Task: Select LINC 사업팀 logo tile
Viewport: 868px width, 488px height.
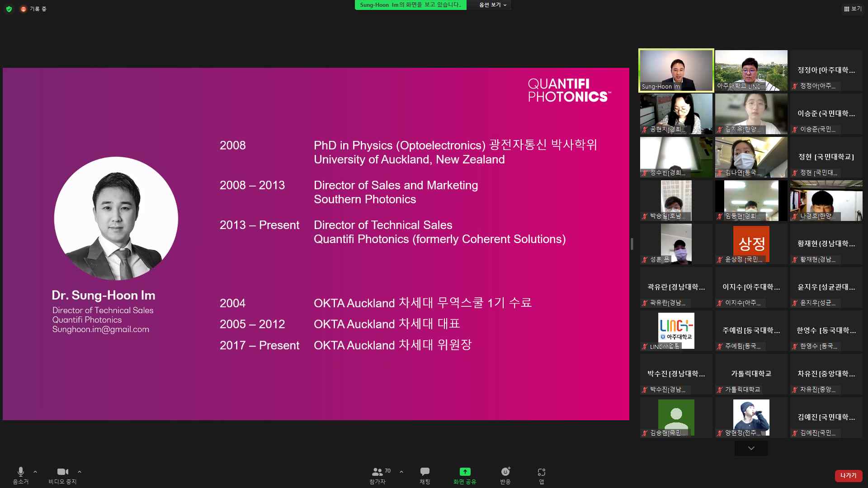Action: pos(676,331)
